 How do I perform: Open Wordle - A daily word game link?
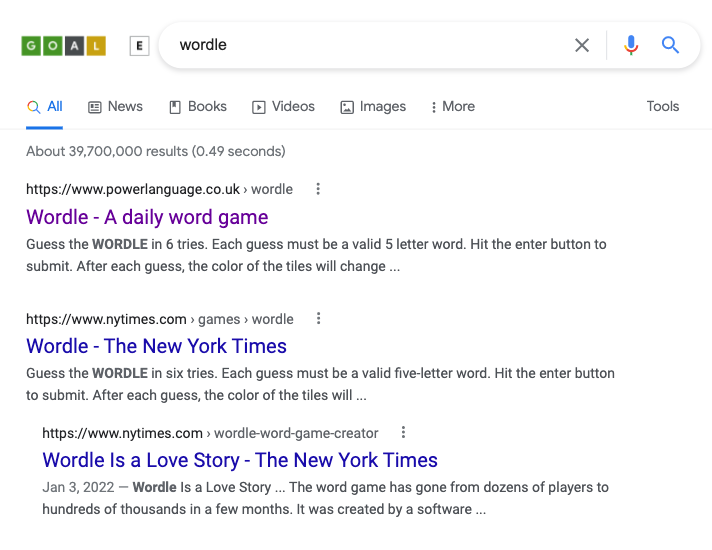(x=147, y=217)
